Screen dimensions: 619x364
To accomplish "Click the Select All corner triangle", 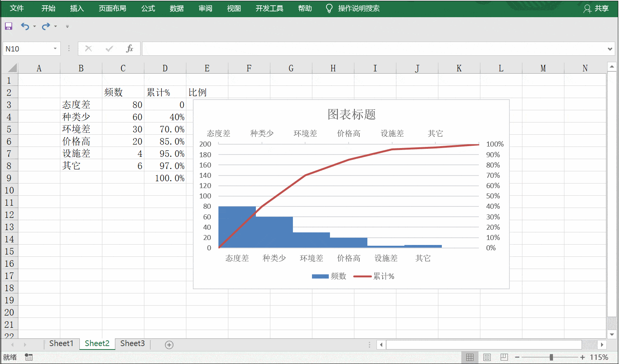I will pos(13,68).
